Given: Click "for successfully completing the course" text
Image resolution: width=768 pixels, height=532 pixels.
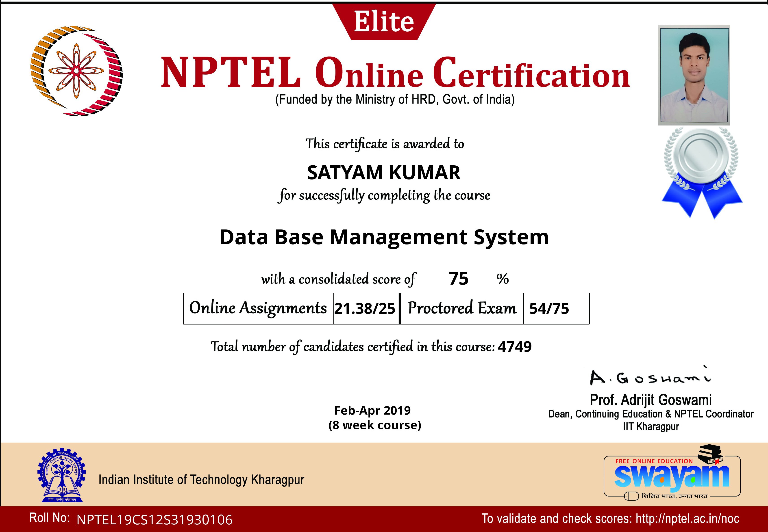Looking at the screenshot, I should (x=384, y=195).
